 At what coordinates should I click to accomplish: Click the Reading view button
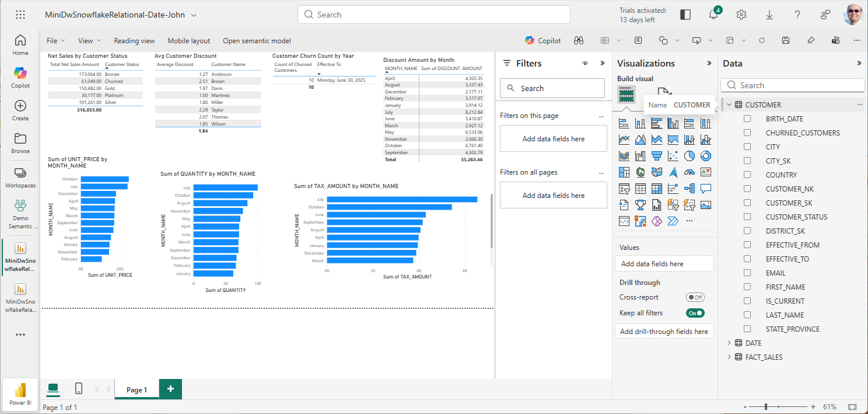coord(134,41)
